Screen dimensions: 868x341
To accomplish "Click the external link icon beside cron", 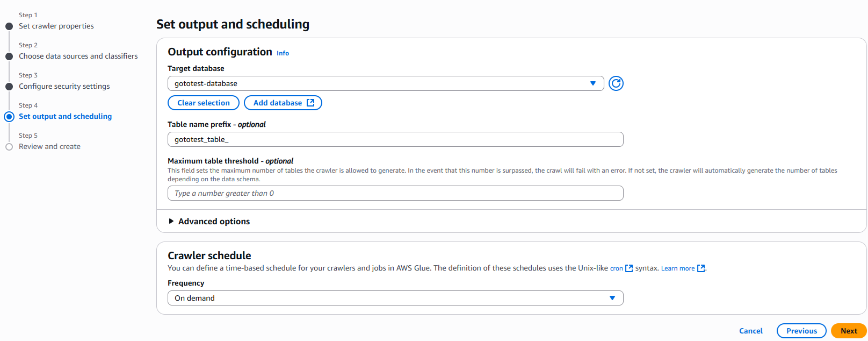I will coord(629,268).
